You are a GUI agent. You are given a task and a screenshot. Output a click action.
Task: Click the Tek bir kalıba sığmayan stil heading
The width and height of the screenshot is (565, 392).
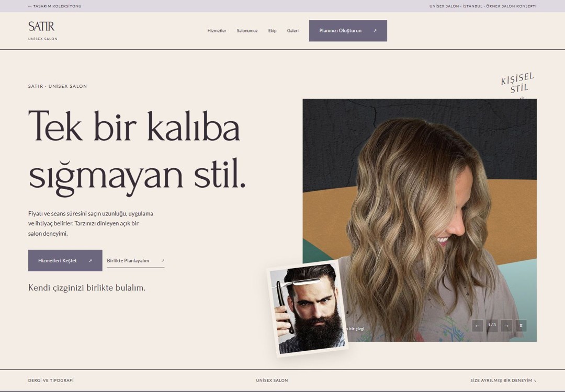click(137, 153)
